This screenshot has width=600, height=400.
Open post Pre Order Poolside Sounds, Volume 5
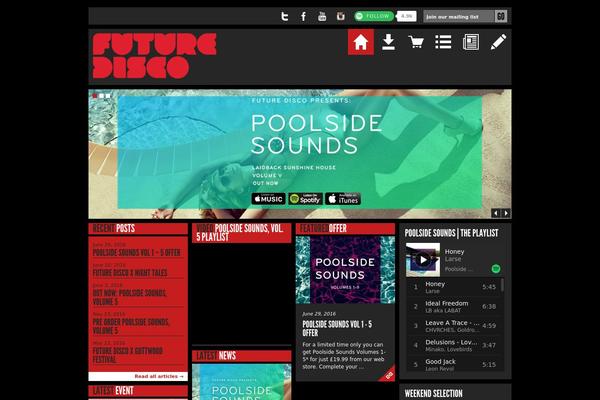pos(131,326)
